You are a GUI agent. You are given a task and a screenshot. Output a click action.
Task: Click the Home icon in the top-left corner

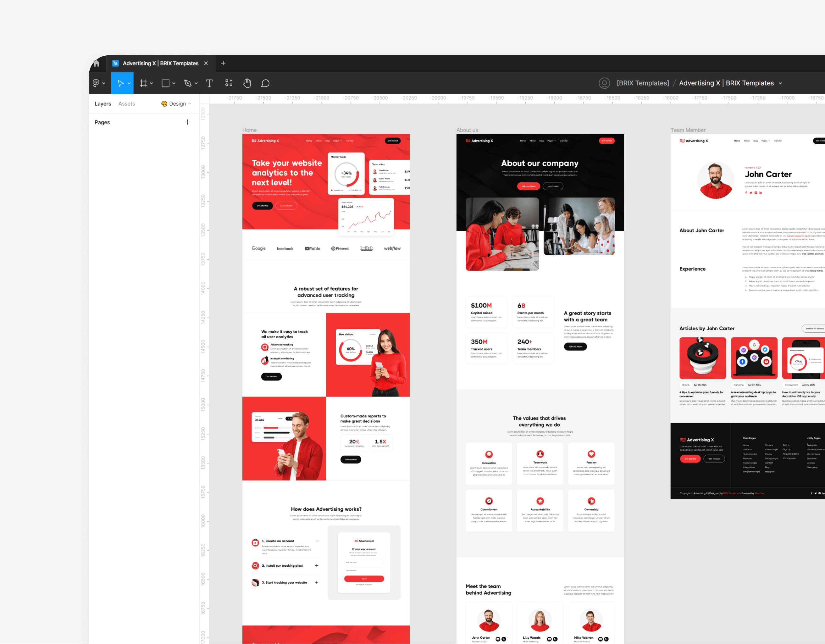pos(97,63)
